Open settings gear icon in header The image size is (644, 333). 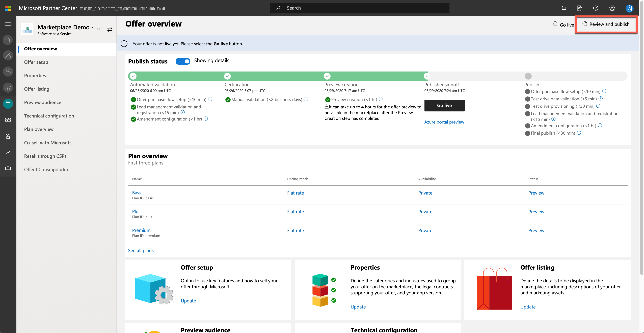tap(612, 8)
